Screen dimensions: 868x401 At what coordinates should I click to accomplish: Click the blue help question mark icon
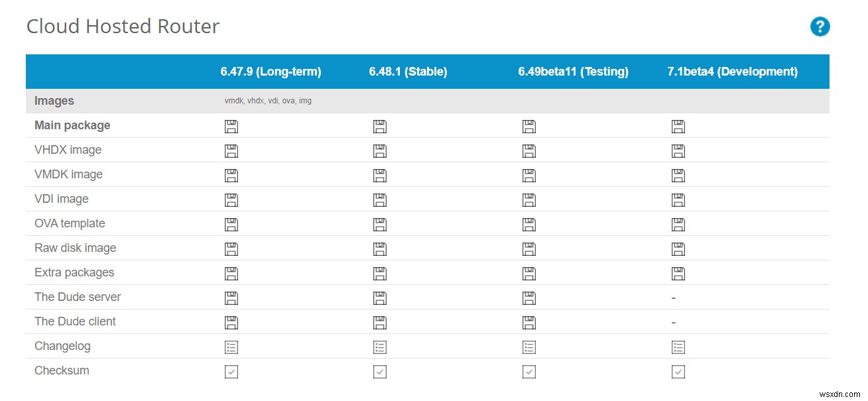[820, 27]
